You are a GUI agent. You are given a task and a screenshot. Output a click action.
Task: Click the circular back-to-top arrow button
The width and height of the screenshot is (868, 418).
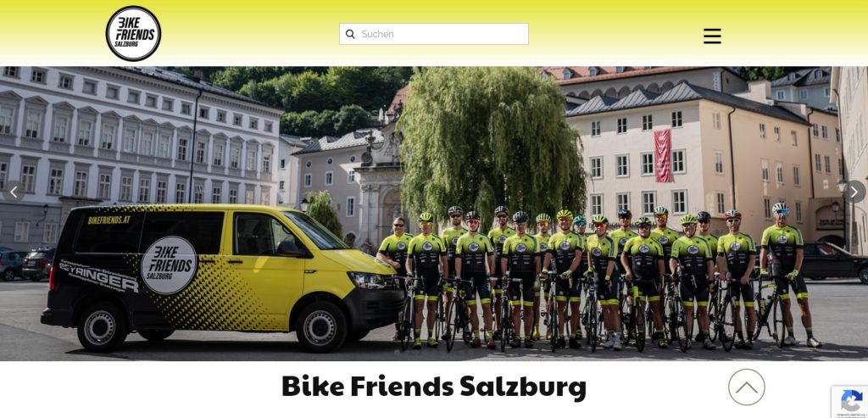(x=746, y=387)
